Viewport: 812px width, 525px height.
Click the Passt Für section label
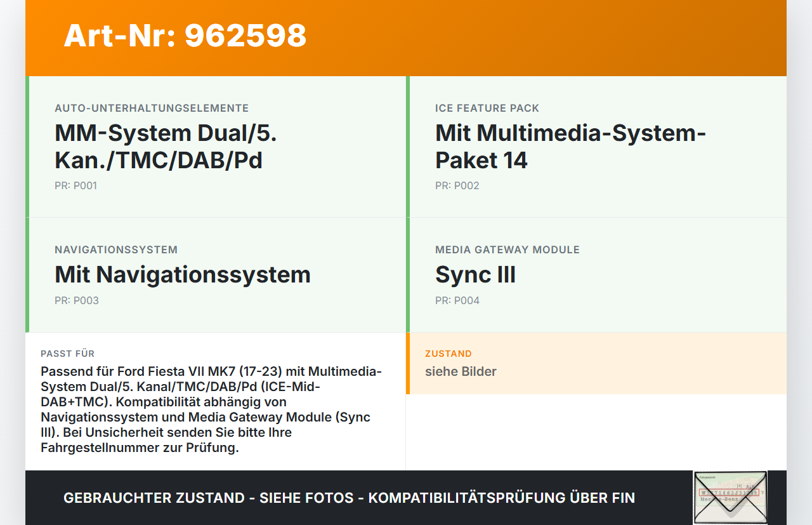pyautogui.click(x=67, y=354)
